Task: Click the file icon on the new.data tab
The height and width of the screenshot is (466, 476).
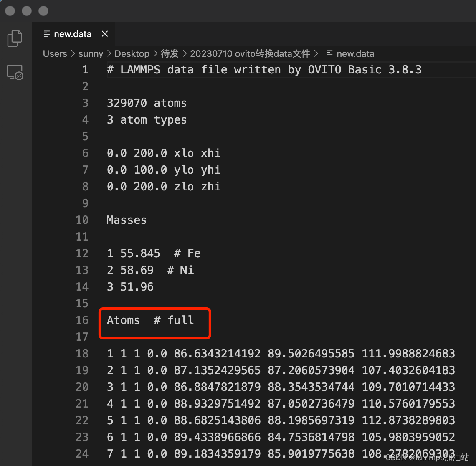Action: click(x=46, y=34)
